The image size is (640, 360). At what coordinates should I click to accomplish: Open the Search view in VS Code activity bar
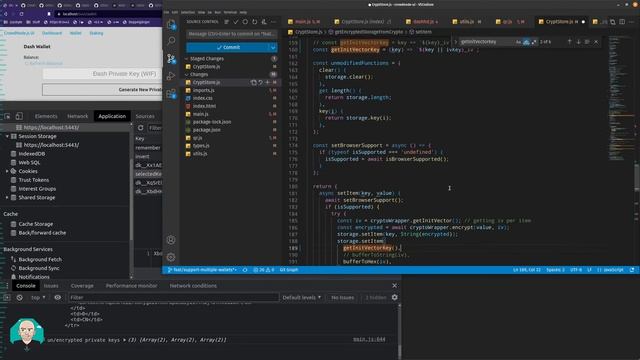(171, 41)
